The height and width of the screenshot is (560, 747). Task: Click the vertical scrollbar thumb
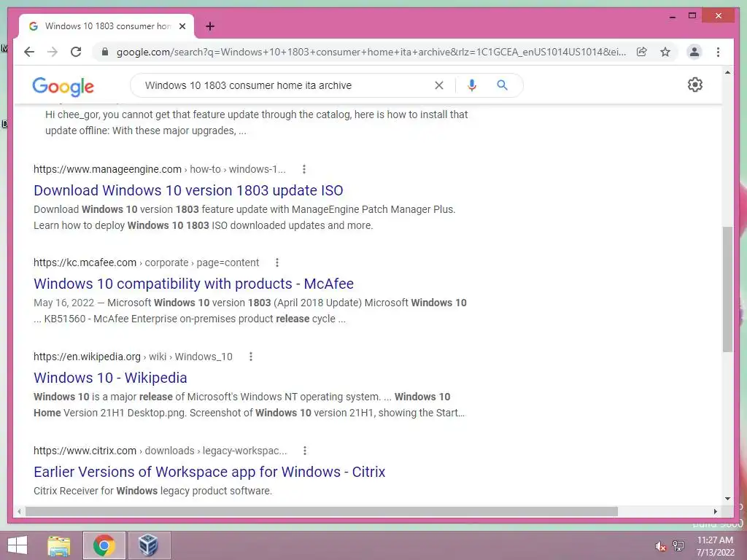click(727, 289)
